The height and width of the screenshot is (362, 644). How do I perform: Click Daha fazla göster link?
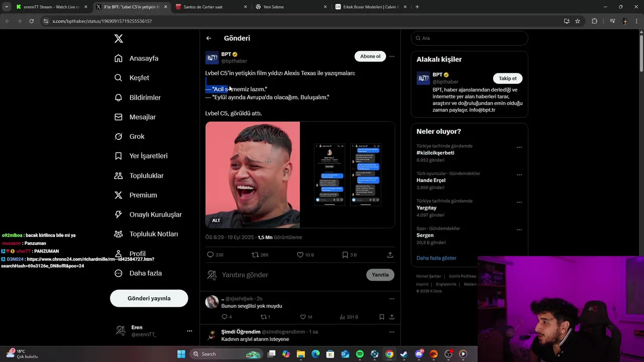[x=436, y=258]
